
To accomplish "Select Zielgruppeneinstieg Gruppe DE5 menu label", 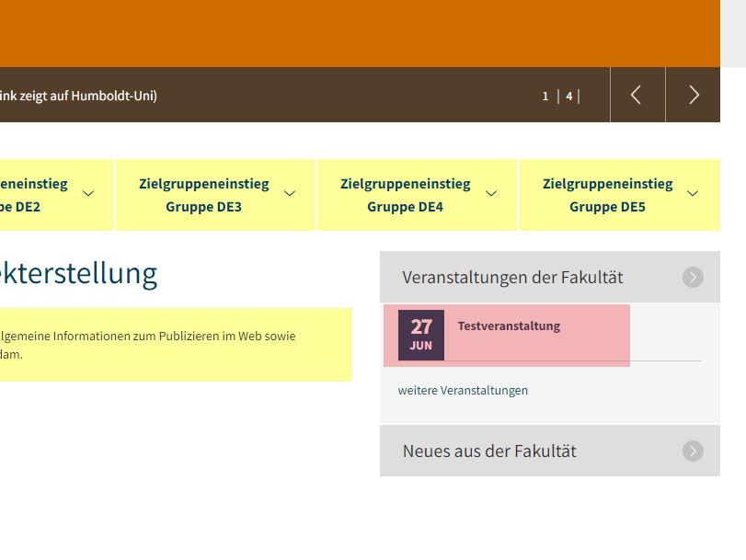I will coord(607,195).
